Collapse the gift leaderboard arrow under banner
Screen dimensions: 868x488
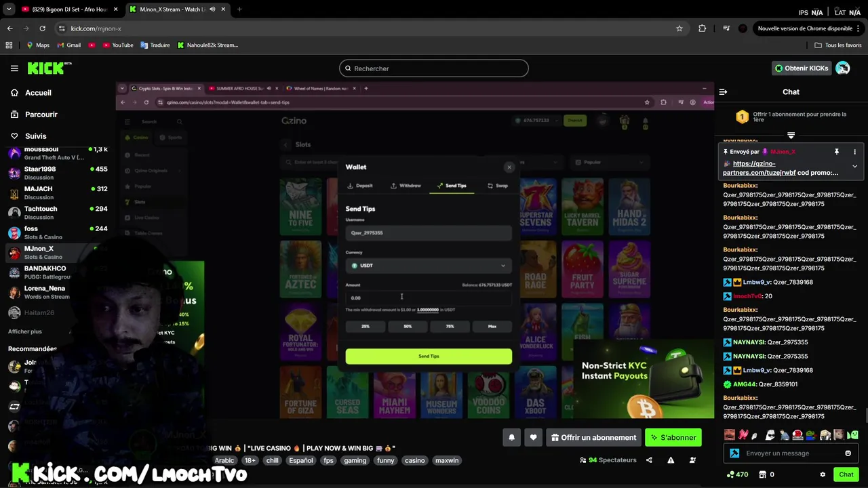pyautogui.click(x=791, y=135)
